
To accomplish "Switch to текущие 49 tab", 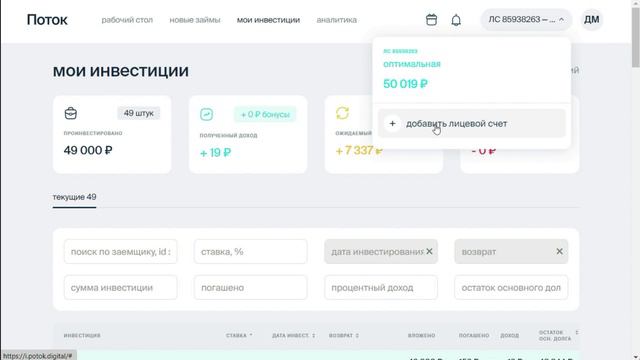I will tap(74, 197).
